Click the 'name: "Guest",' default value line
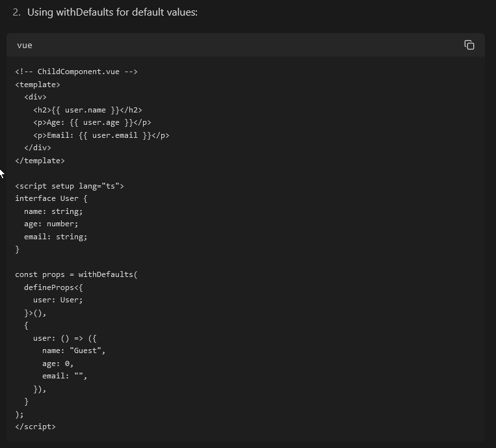The image size is (496, 448). tap(73, 350)
